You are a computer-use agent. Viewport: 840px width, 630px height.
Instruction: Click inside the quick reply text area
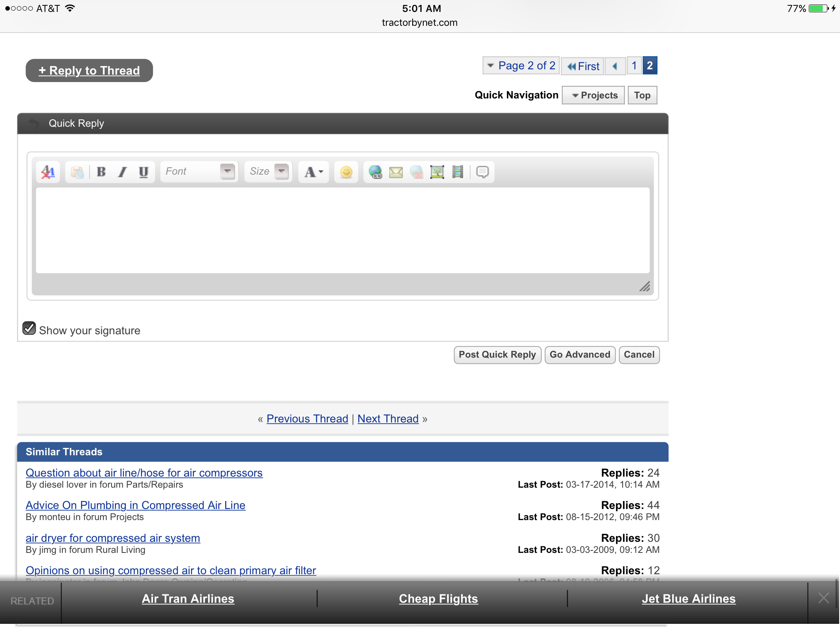[x=342, y=230]
